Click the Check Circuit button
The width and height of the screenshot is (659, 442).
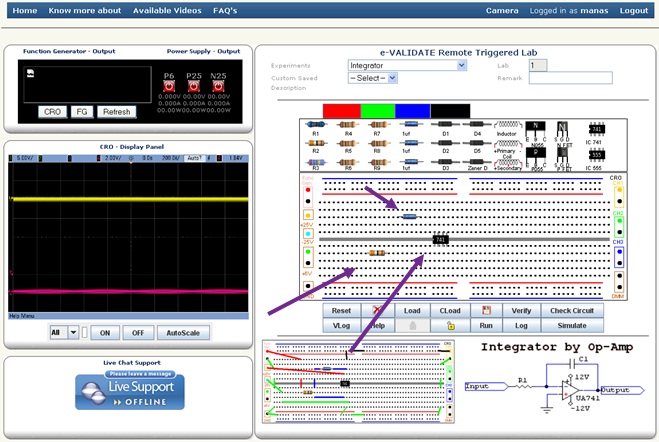tap(572, 310)
